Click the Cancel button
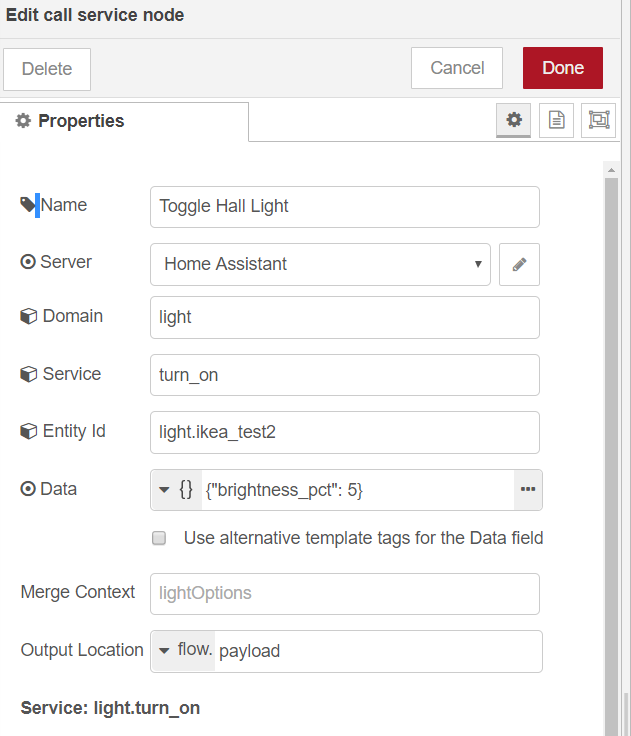This screenshot has width=631, height=736. 457,68
